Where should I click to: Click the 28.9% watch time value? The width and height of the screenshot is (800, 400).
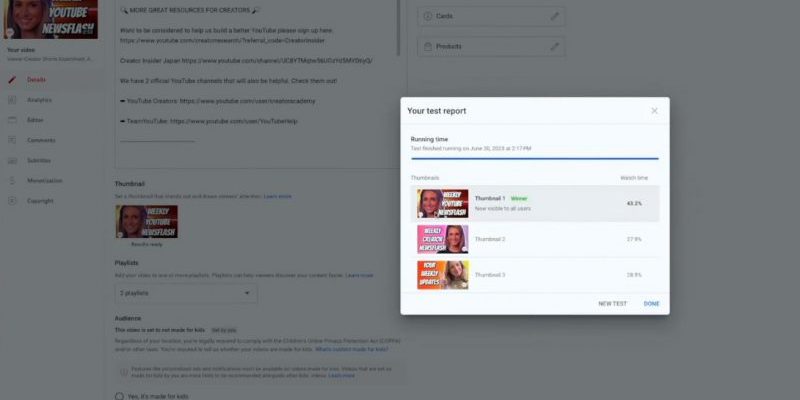(x=634, y=275)
